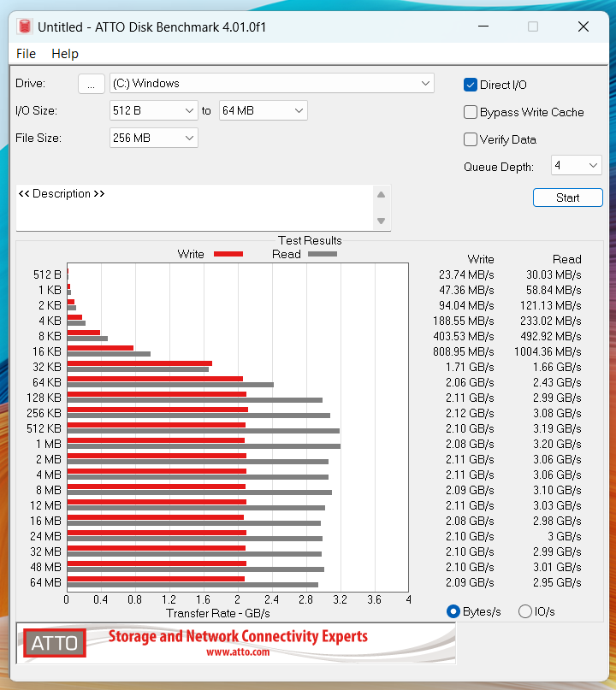Click the 23.74 MB/s write value
Screen dimensions: 616x690
[466, 274]
